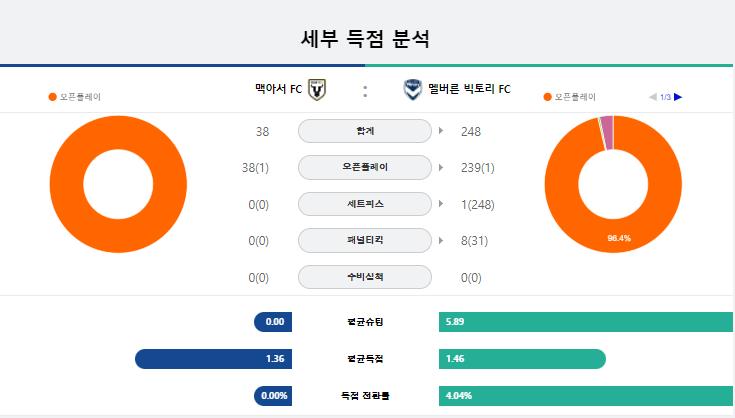Viewport: 735px width, 418px height.
Task: Toggle right 오픈플레이 legend label
Action: click(575, 97)
